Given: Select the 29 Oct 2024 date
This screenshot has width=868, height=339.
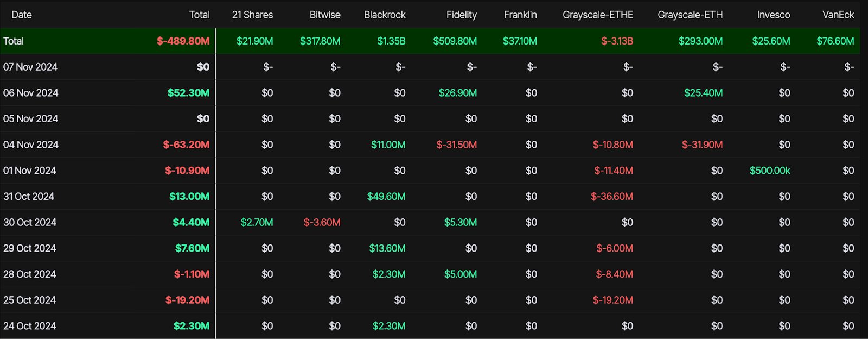Looking at the screenshot, I should tap(29, 248).
